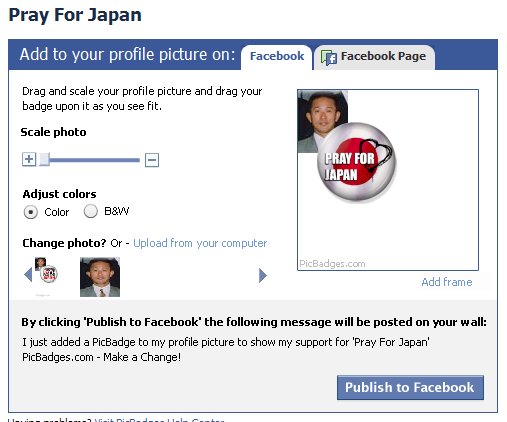Choose the plain portrait photo thumbnail
This screenshot has height=422, width=507.
pos(100,277)
